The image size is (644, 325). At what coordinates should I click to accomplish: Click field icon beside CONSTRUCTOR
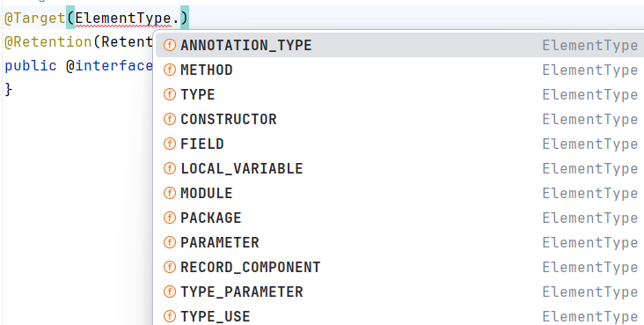coord(170,119)
